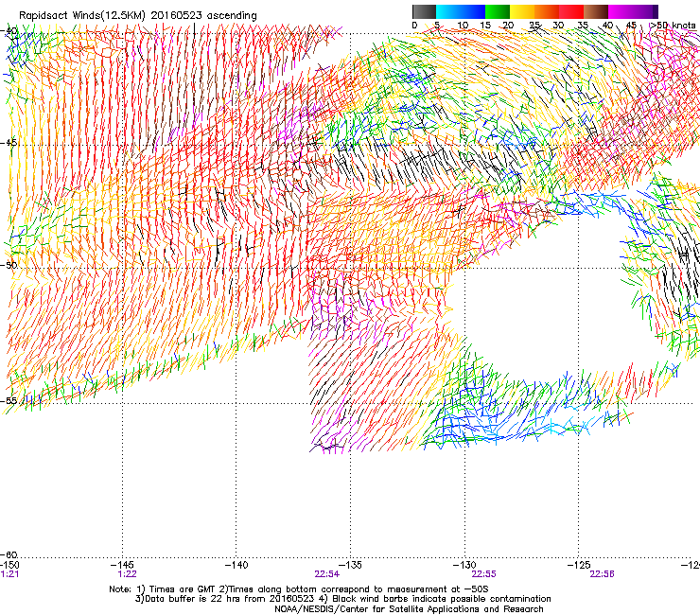Viewport: 700px width, 615px height.
Task: Click the latitude label "-55"
Action: [9, 400]
